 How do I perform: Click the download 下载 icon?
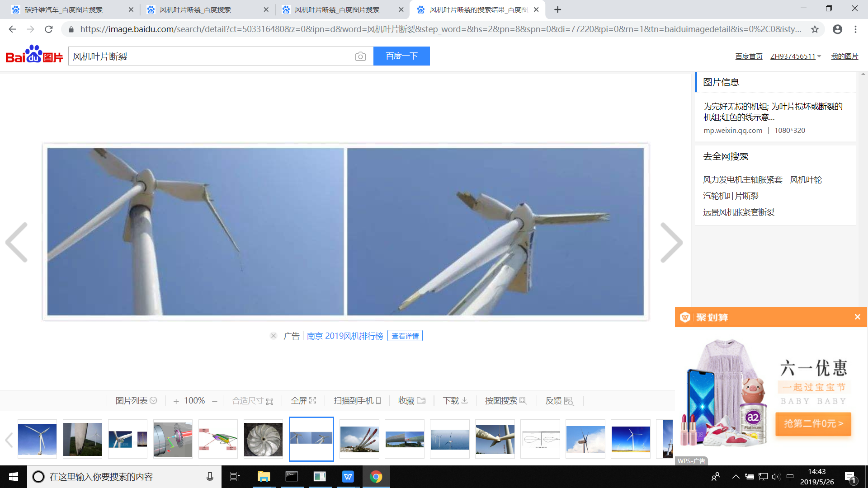(464, 400)
